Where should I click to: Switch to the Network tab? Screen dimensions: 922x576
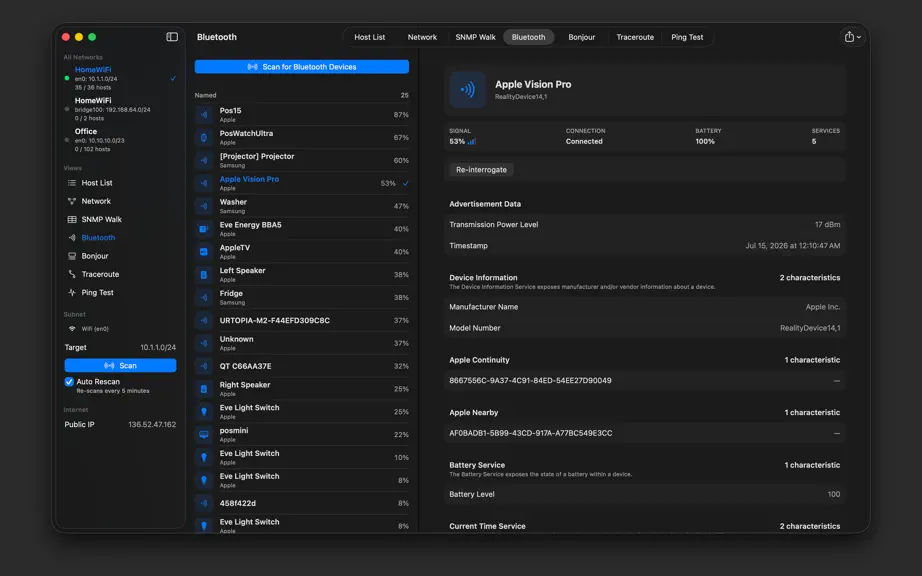422,37
